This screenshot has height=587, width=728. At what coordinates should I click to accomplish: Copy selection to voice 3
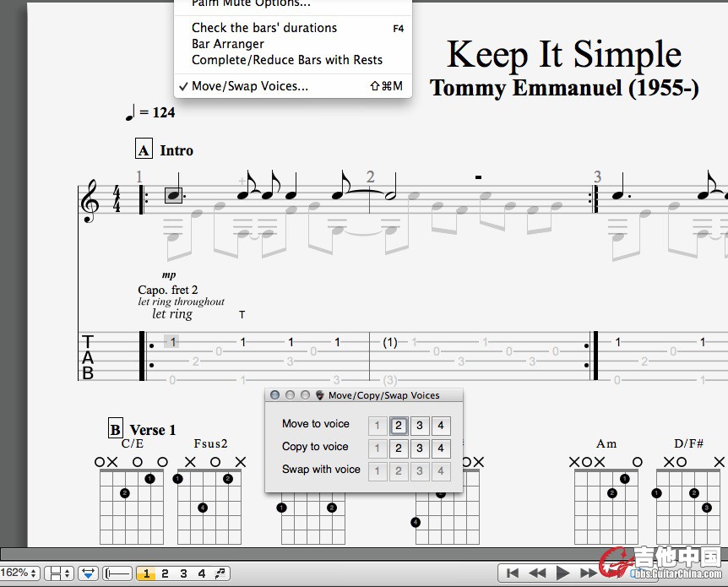(x=420, y=448)
